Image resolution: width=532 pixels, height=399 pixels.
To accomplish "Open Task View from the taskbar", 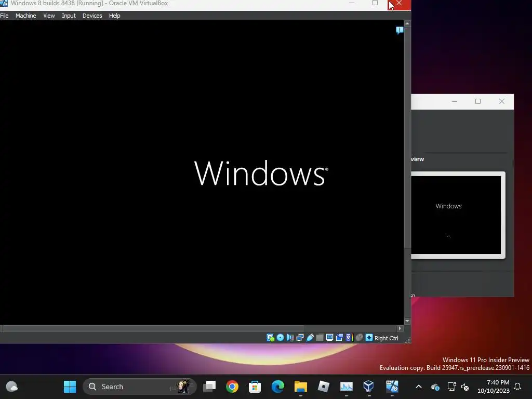I will pyautogui.click(x=209, y=387).
